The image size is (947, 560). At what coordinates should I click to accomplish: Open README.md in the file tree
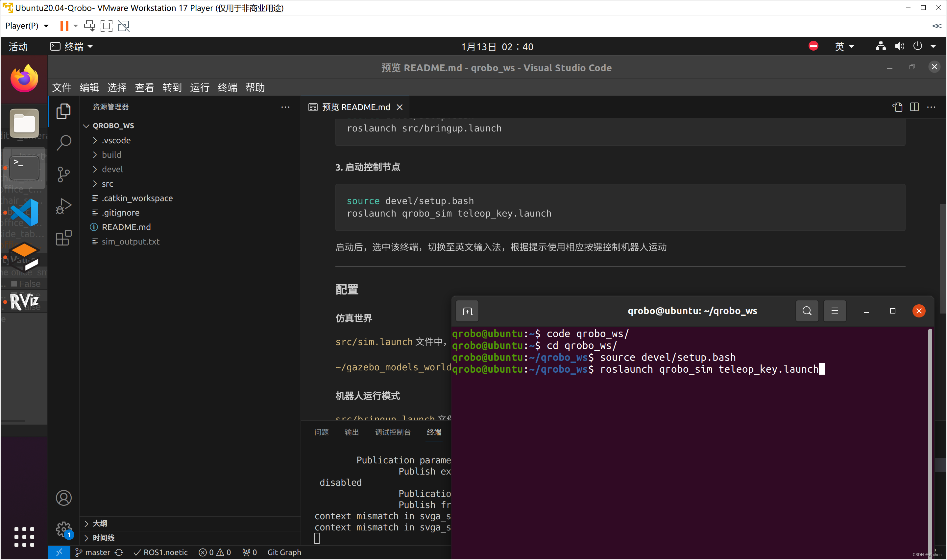click(126, 227)
